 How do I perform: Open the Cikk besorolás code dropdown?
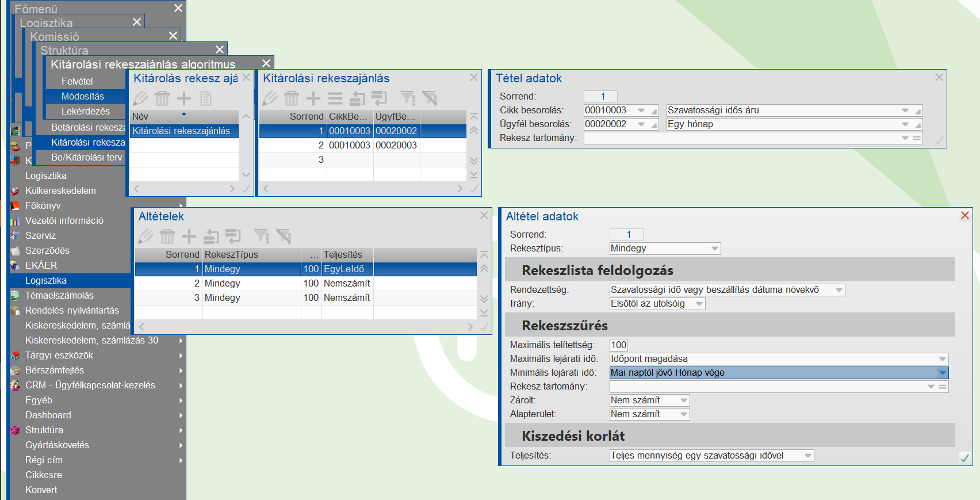pyautogui.click(x=641, y=110)
